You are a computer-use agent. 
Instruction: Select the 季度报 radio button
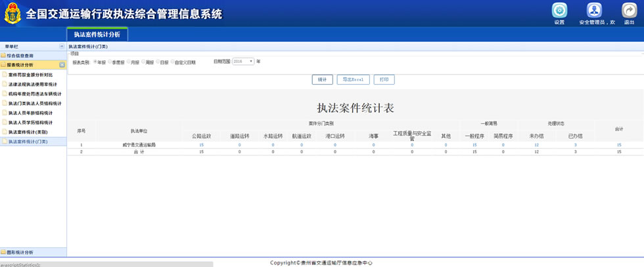tap(109, 62)
